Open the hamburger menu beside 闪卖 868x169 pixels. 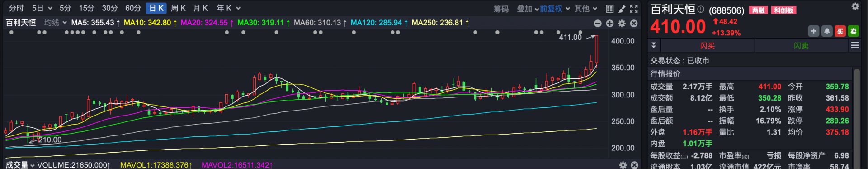[855, 45]
